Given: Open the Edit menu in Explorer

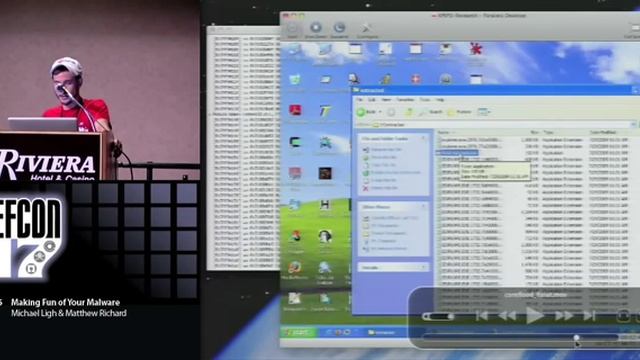Looking at the screenshot, I should point(371,100).
